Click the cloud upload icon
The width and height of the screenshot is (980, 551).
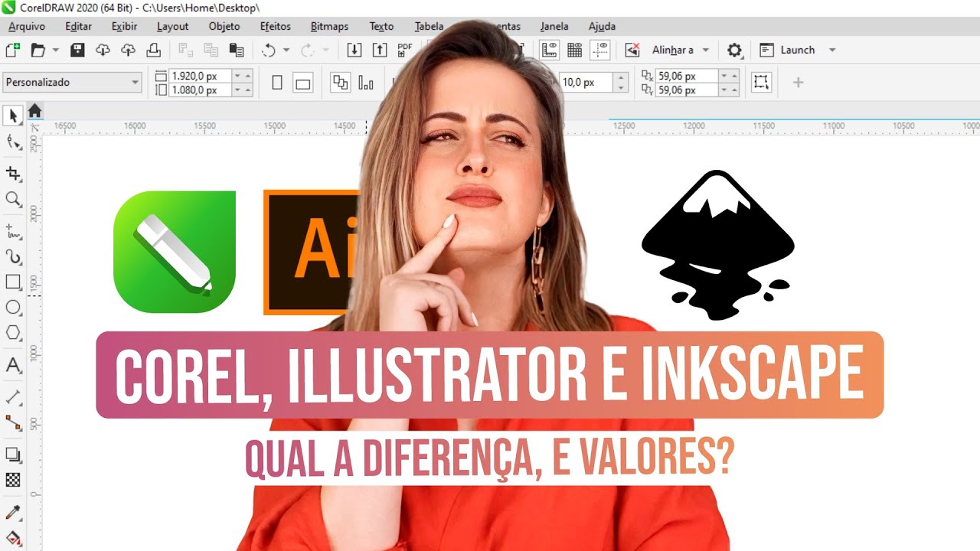click(128, 50)
